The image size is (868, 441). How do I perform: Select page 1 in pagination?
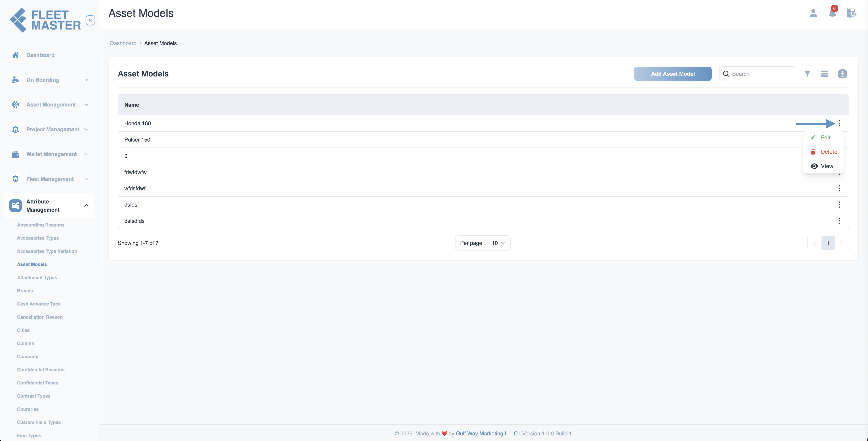[x=828, y=243]
